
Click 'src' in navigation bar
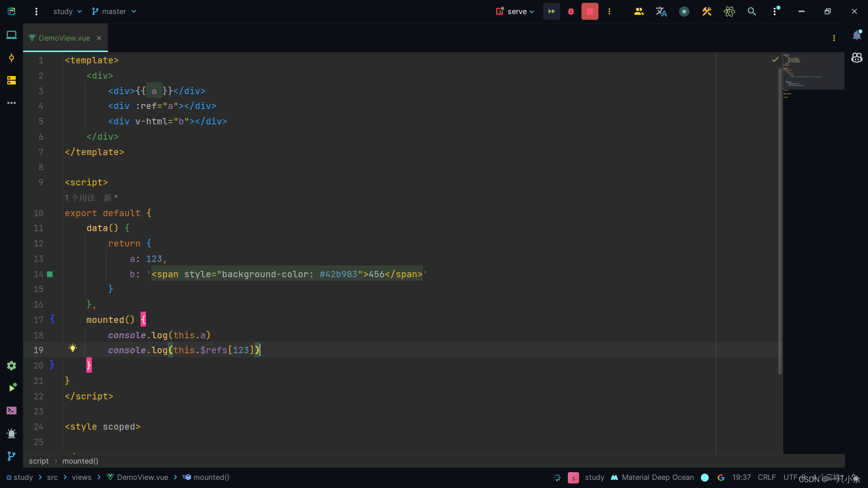pyautogui.click(x=52, y=477)
